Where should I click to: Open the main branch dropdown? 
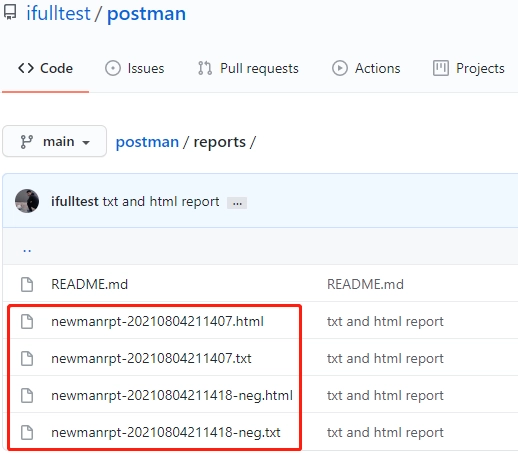click(55, 141)
